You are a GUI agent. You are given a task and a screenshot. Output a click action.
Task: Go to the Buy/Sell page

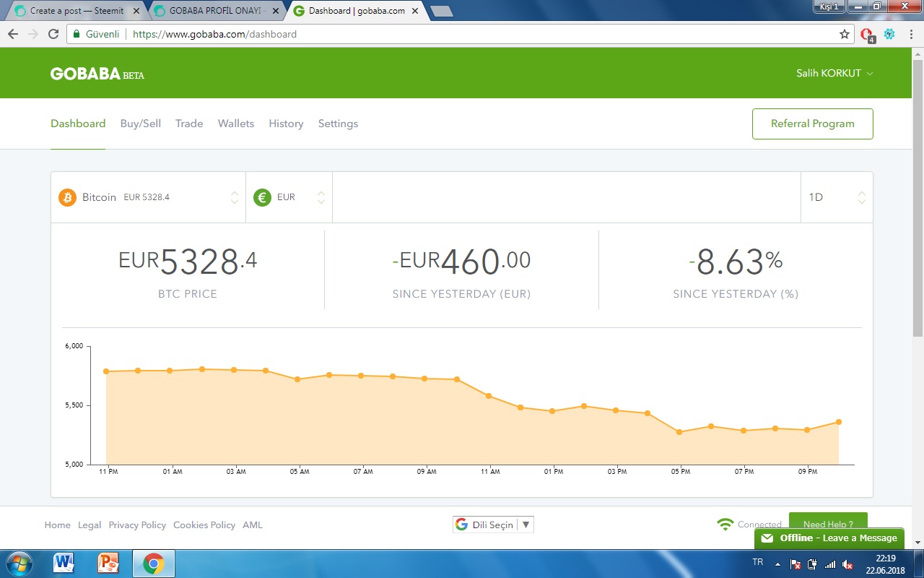click(x=141, y=124)
